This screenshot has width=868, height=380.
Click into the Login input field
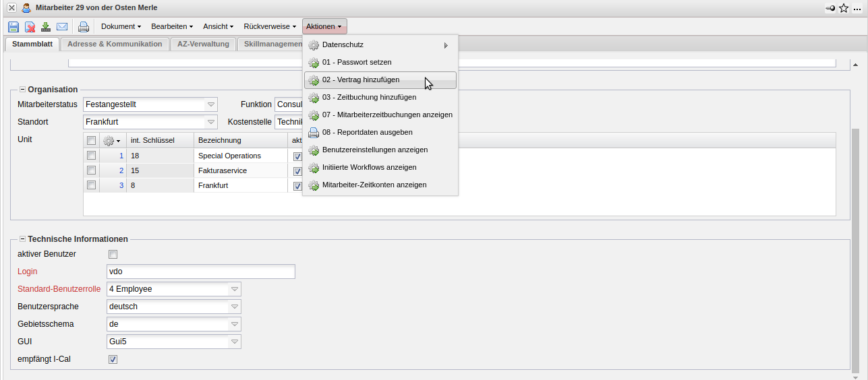(201, 272)
